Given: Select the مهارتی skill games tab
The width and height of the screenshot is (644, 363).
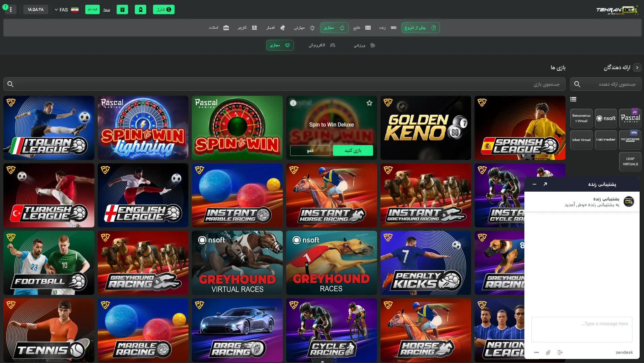Looking at the screenshot, I should [304, 28].
